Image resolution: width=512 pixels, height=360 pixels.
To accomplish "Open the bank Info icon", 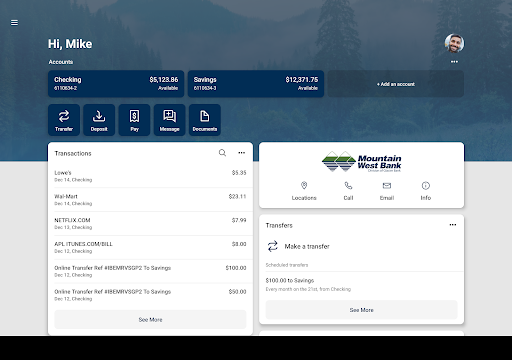I will [x=426, y=185].
